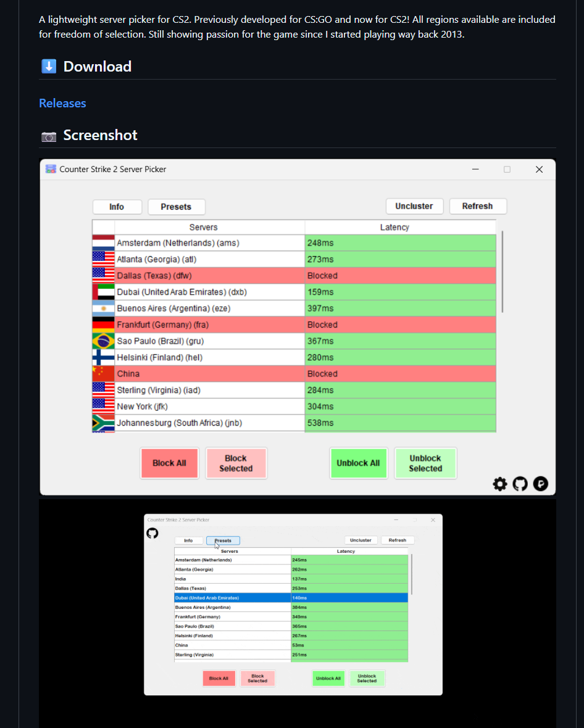Click Unblock All in small preview window
Viewport: 584px width, 728px height.
coord(328,678)
